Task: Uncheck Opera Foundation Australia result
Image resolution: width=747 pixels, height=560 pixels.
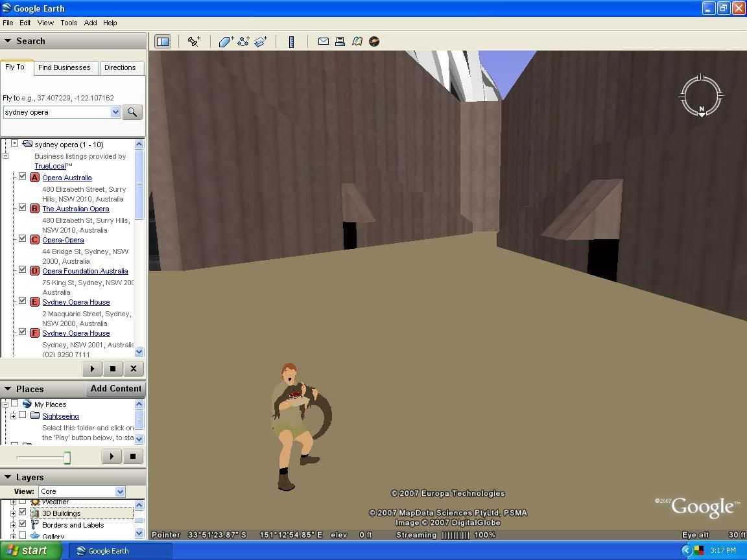Action: [x=23, y=270]
